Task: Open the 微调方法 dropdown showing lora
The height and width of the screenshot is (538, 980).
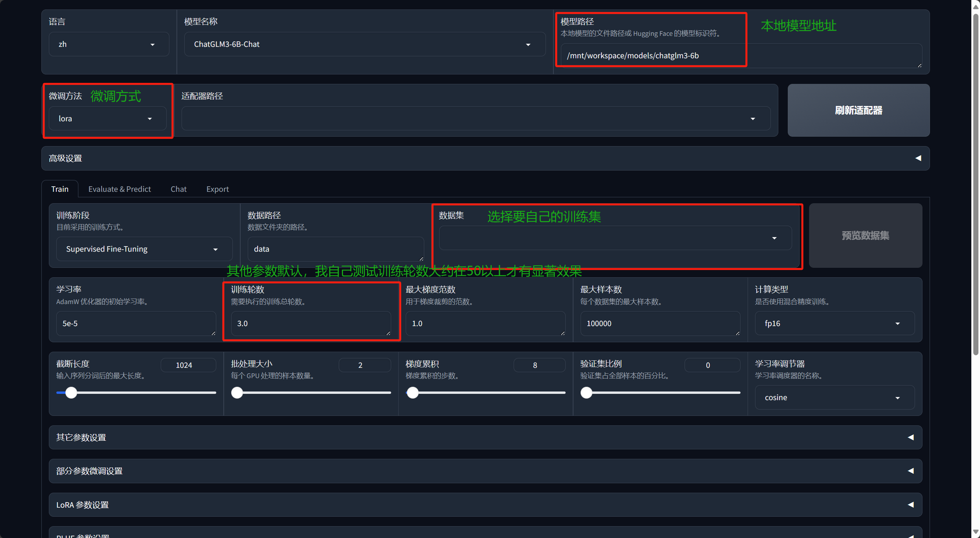Action: [108, 119]
